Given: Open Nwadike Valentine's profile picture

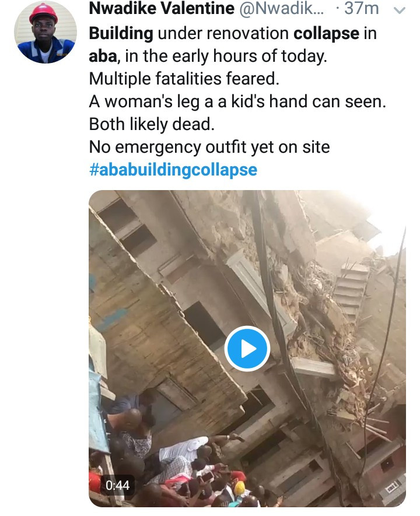Looking at the screenshot, I should tap(45, 32).
